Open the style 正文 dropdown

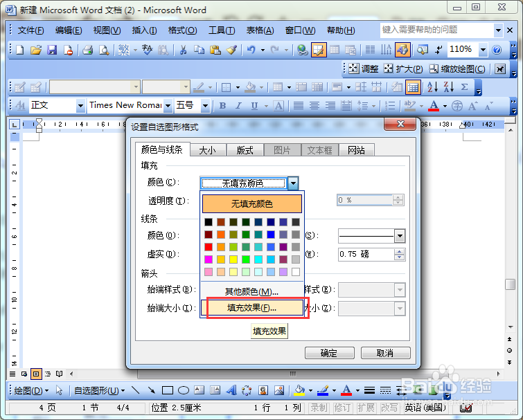(80, 106)
